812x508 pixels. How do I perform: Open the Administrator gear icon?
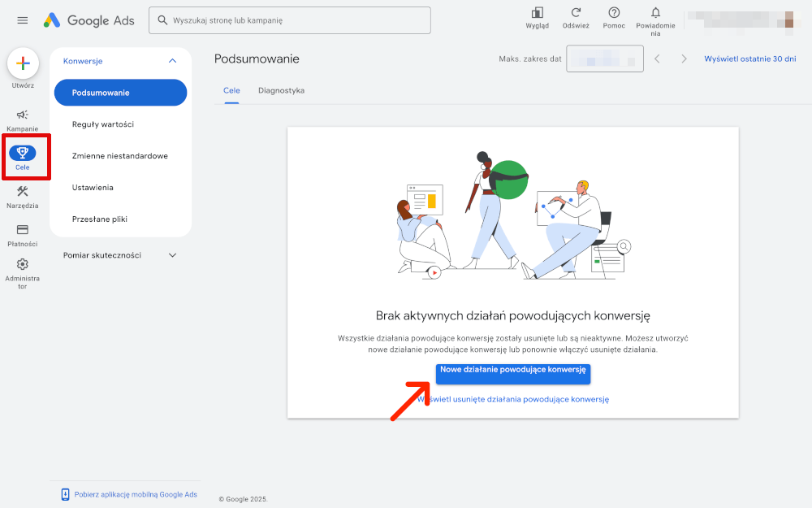click(23, 263)
